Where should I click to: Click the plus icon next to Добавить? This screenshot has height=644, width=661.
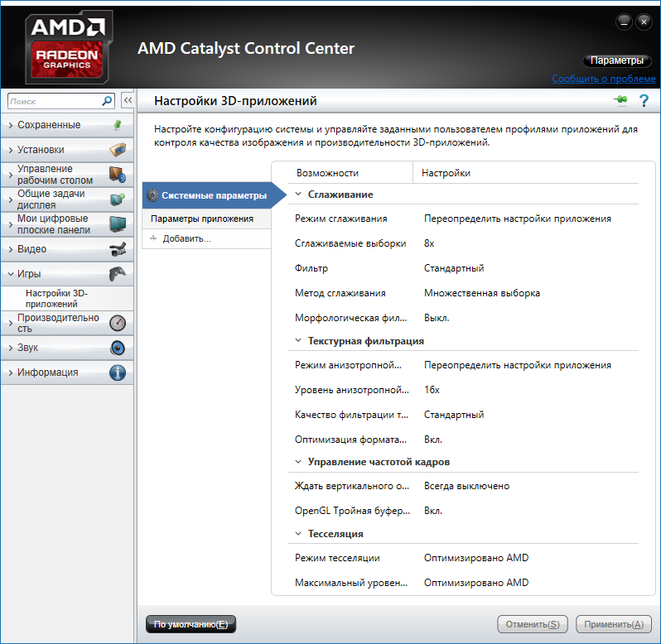coord(153,238)
